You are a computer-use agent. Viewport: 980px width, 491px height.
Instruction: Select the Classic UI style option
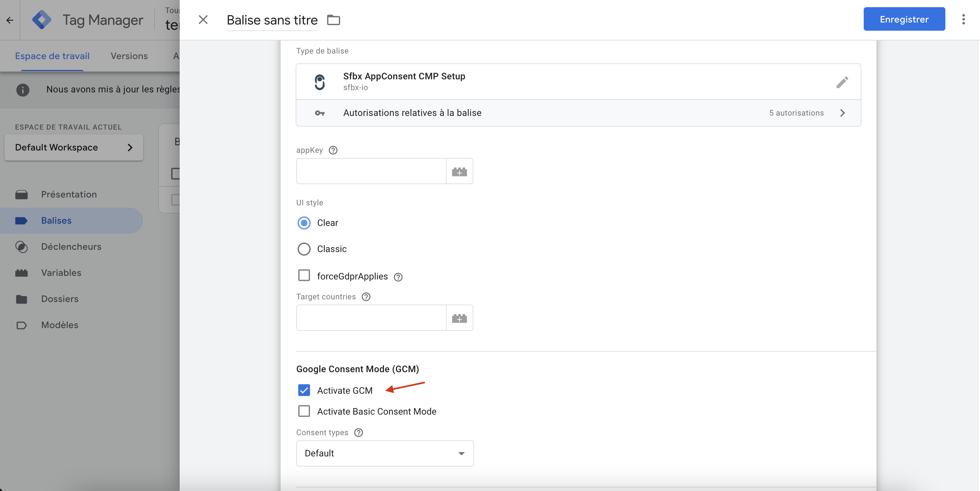(304, 249)
